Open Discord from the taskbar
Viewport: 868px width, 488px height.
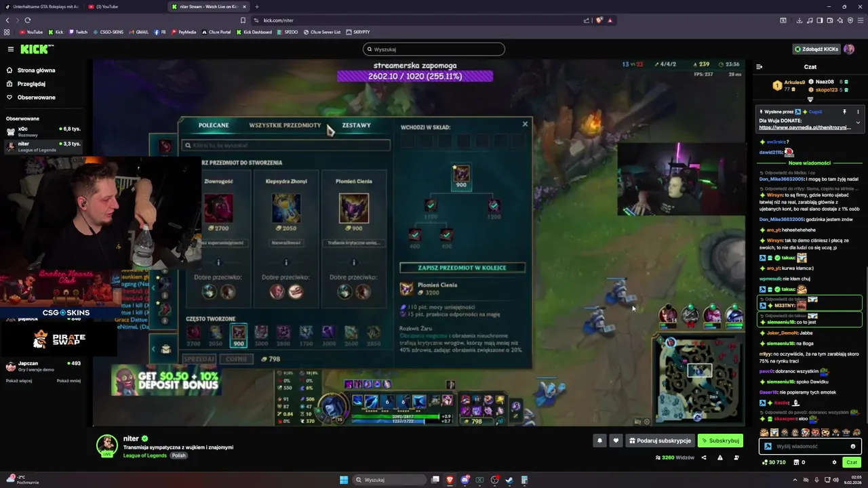click(465, 480)
